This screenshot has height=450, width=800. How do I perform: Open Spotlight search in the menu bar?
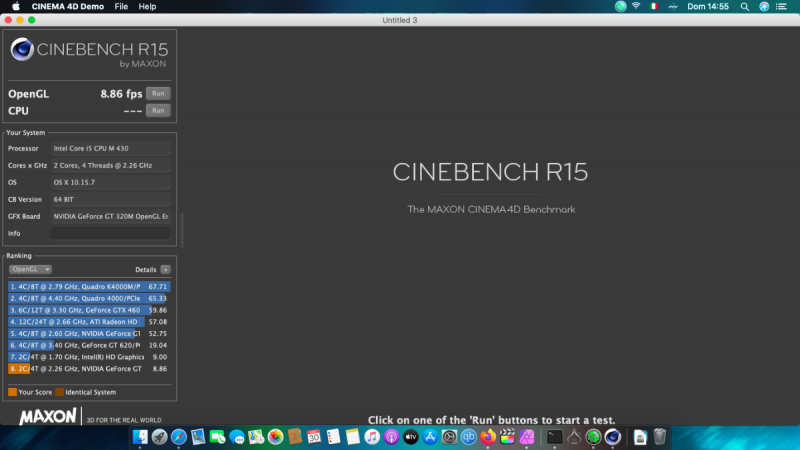click(x=744, y=6)
